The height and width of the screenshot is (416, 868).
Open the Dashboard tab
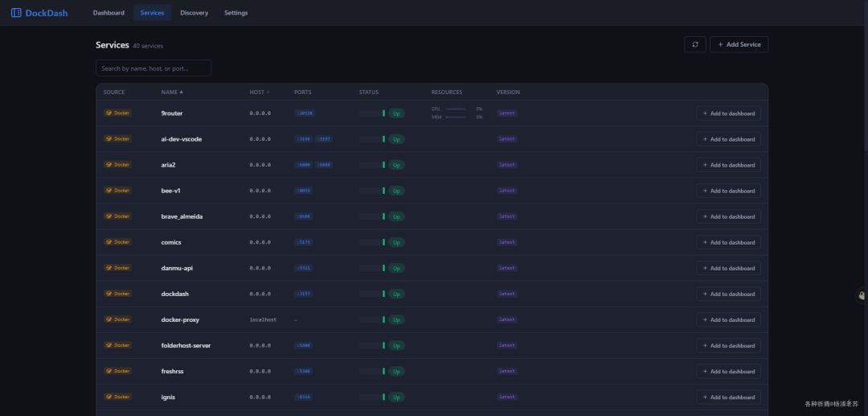pyautogui.click(x=108, y=13)
